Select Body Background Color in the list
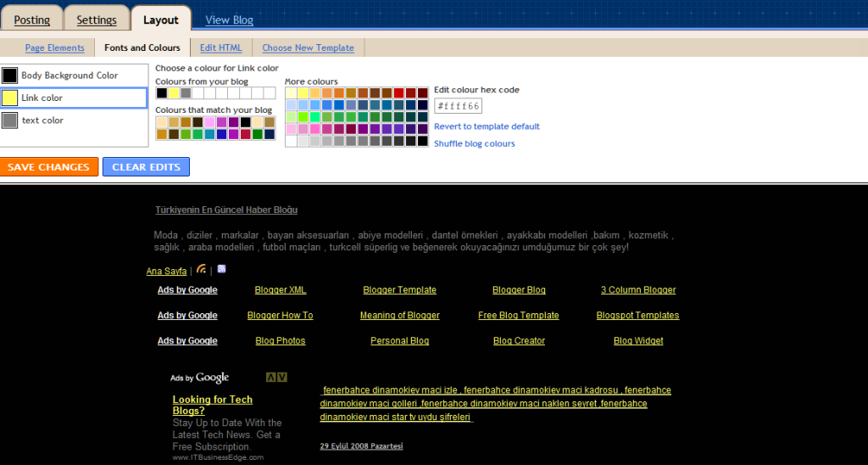Viewport: 868px width, 465px height. (75, 76)
